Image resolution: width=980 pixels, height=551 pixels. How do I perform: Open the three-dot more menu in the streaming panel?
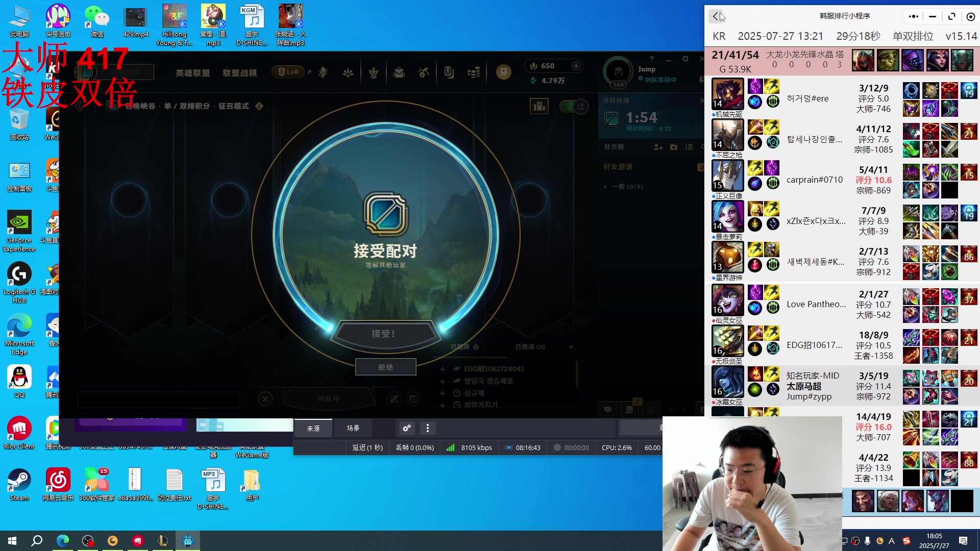pos(428,429)
